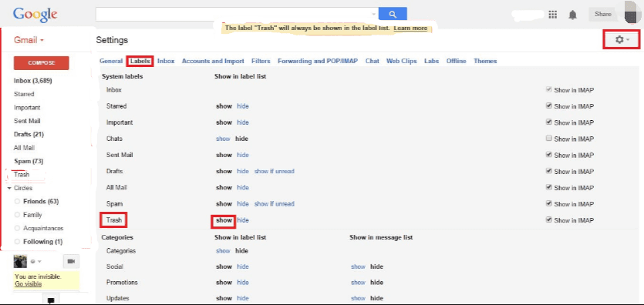This screenshot has height=305, width=644.
Task: Open Following (1) circle in sidebar
Action: point(42,242)
